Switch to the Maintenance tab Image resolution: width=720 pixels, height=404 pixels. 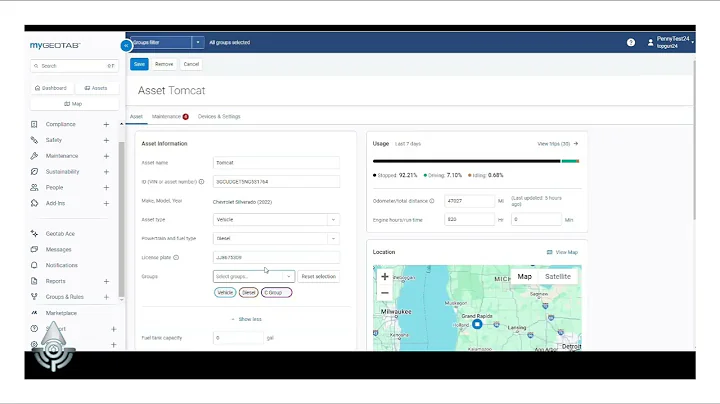(x=170, y=117)
